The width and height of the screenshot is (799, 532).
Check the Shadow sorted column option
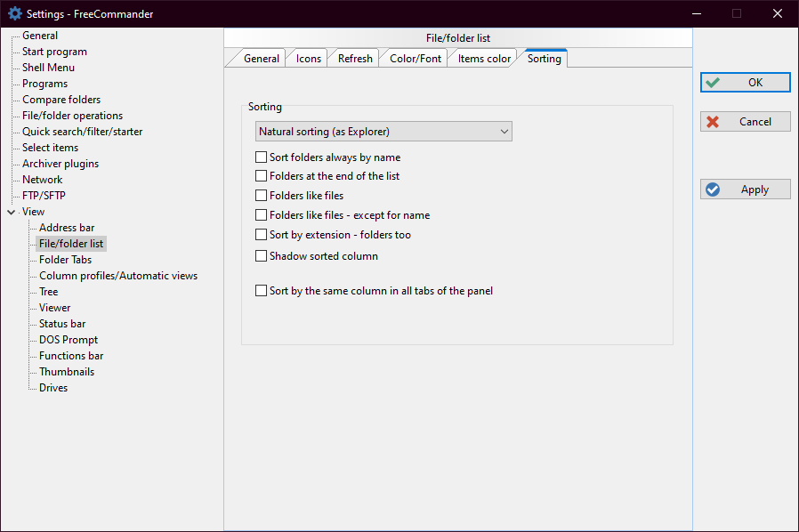(262, 256)
